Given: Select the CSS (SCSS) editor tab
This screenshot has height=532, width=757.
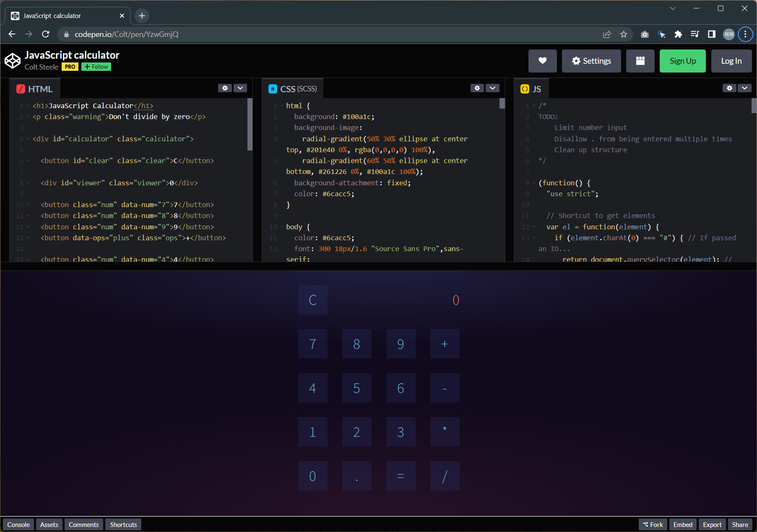Looking at the screenshot, I should pos(293,89).
